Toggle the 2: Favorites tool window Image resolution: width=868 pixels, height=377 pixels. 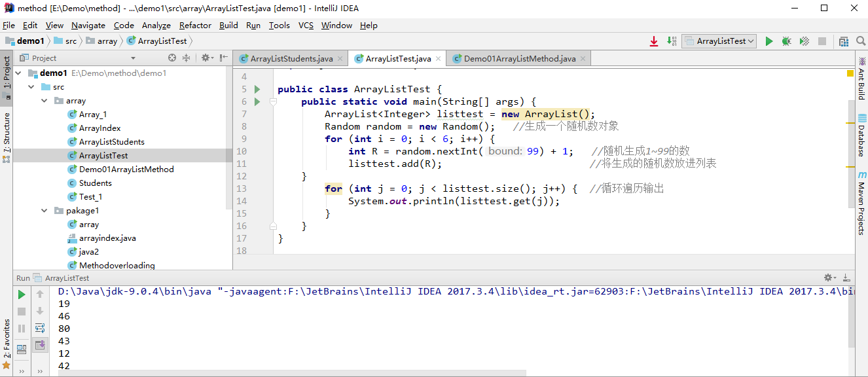[7, 343]
